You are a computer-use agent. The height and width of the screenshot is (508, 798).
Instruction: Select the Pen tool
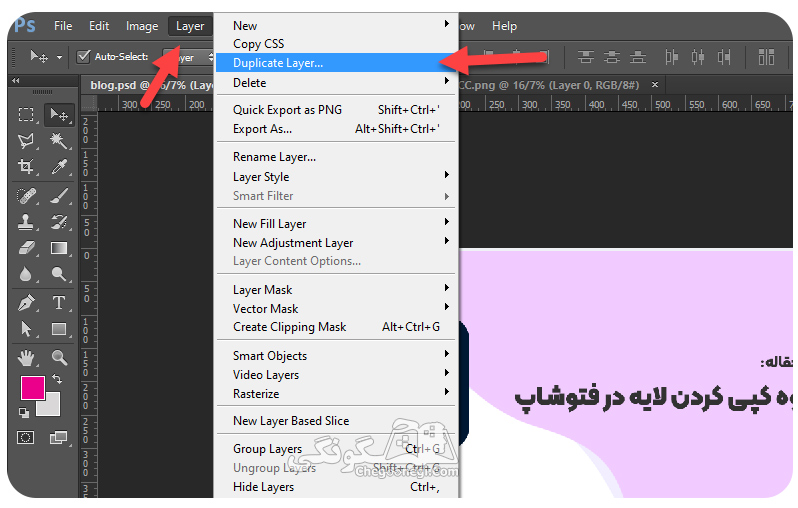pyautogui.click(x=26, y=303)
